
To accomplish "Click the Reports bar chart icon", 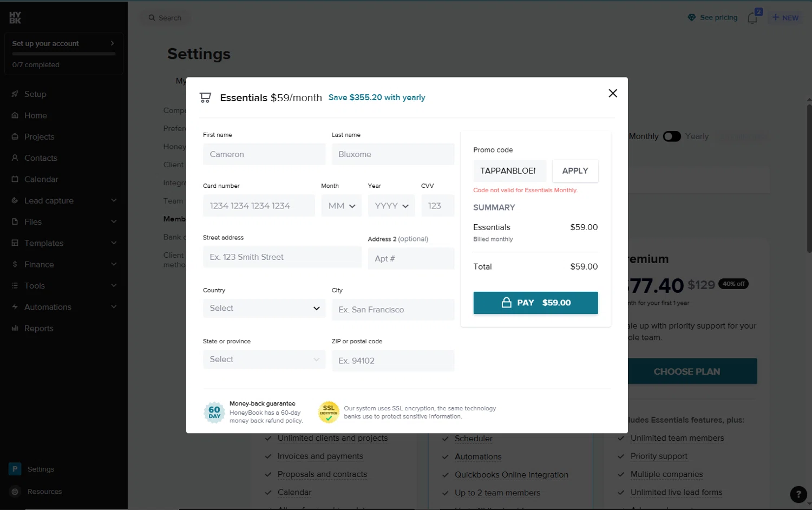I will coord(15,328).
